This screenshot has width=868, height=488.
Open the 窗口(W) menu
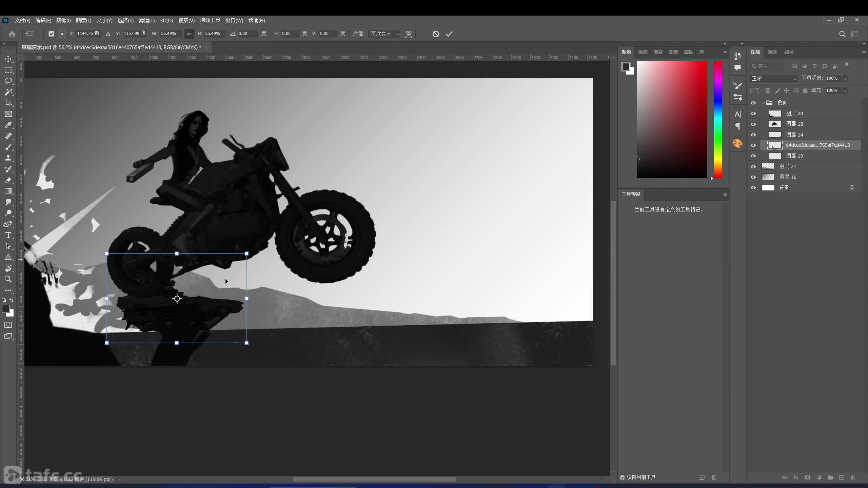pos(234,20)
